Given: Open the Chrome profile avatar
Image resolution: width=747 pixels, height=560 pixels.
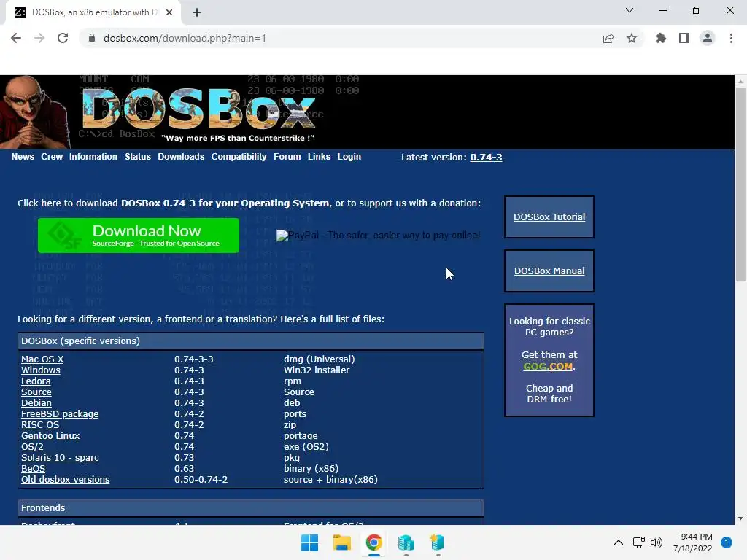Looking at the screenshot, I should click(708, 38).
